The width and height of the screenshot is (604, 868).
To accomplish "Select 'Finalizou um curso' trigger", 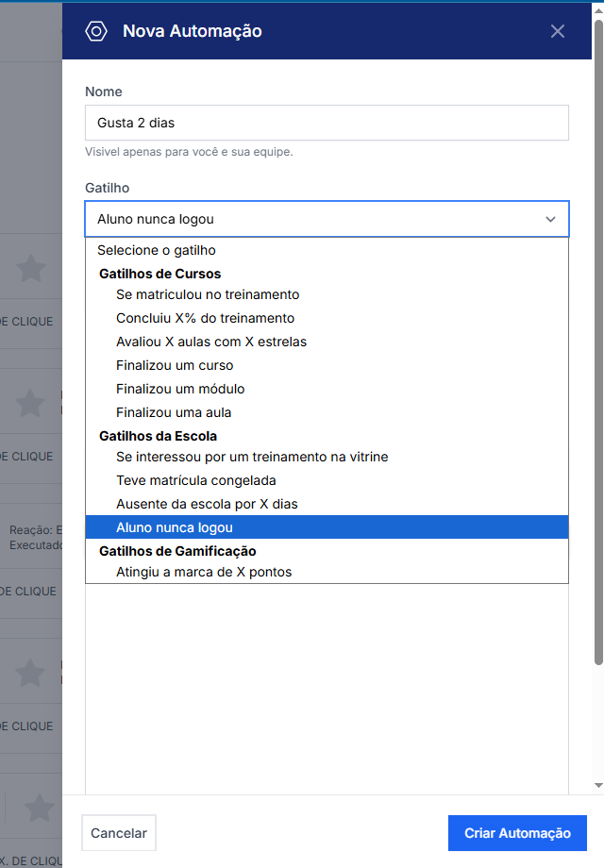I will 175,365.
